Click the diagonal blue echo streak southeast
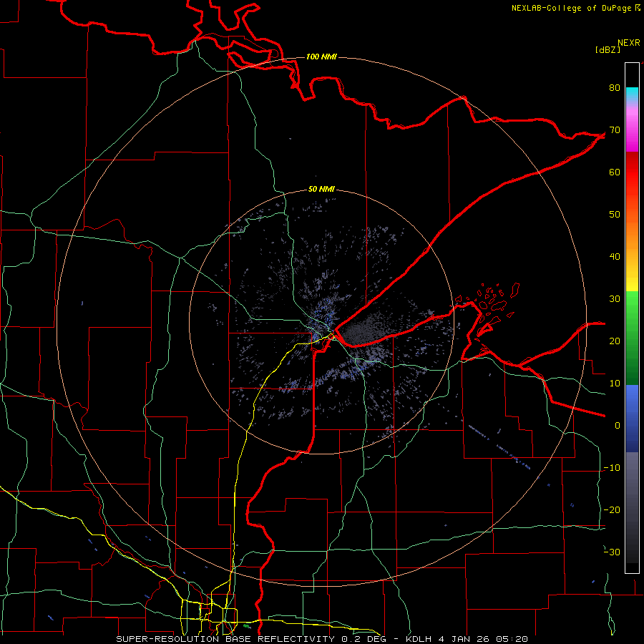644x644 pixels. (499, 447)
